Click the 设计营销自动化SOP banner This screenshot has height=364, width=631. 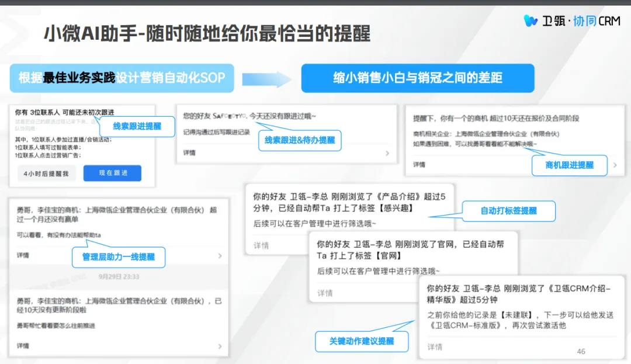point(122,78)
